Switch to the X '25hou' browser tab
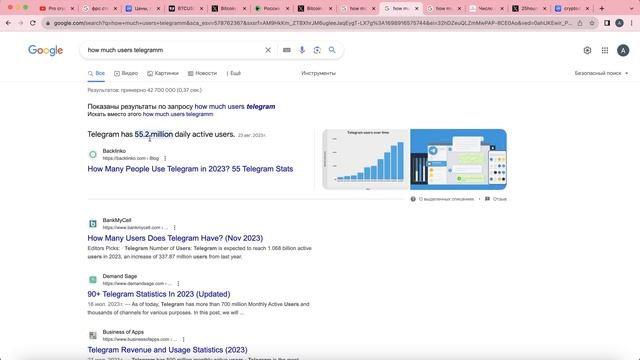This screenshot has width=640, height=360. (528, 8)
